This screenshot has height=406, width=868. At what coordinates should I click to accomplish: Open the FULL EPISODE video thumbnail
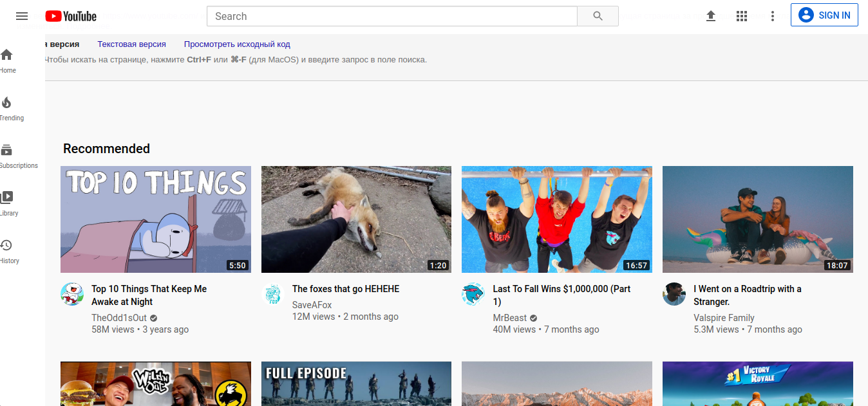click(356, 383)
